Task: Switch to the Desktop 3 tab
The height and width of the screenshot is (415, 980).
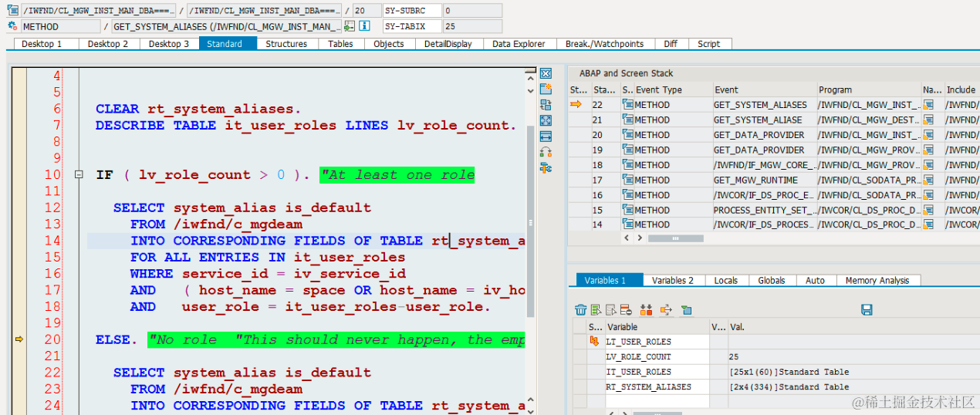Action: (x=169, y=44)
